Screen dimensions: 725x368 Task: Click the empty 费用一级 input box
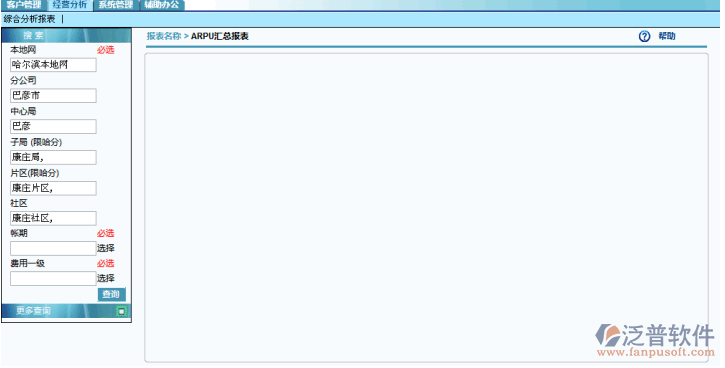click(53, 278)
